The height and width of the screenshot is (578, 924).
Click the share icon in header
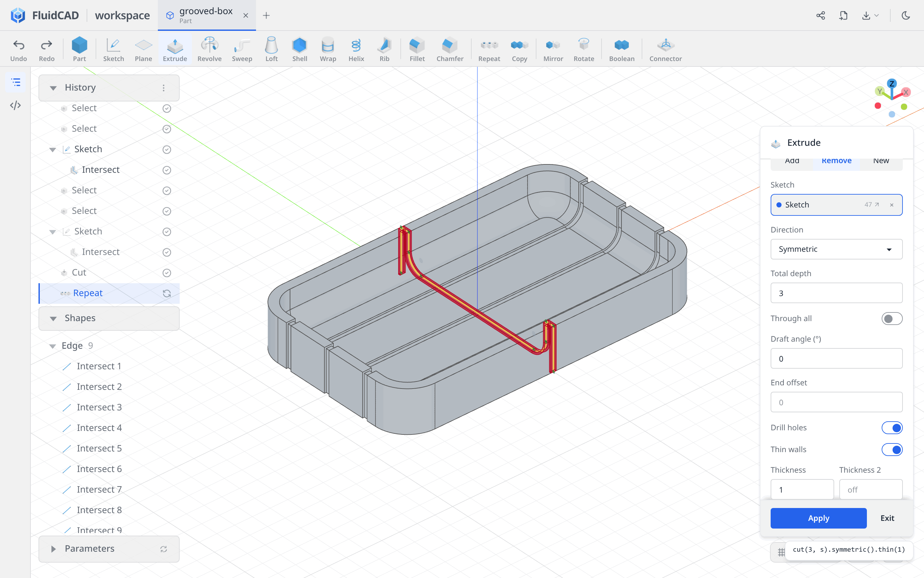point(820,15)
